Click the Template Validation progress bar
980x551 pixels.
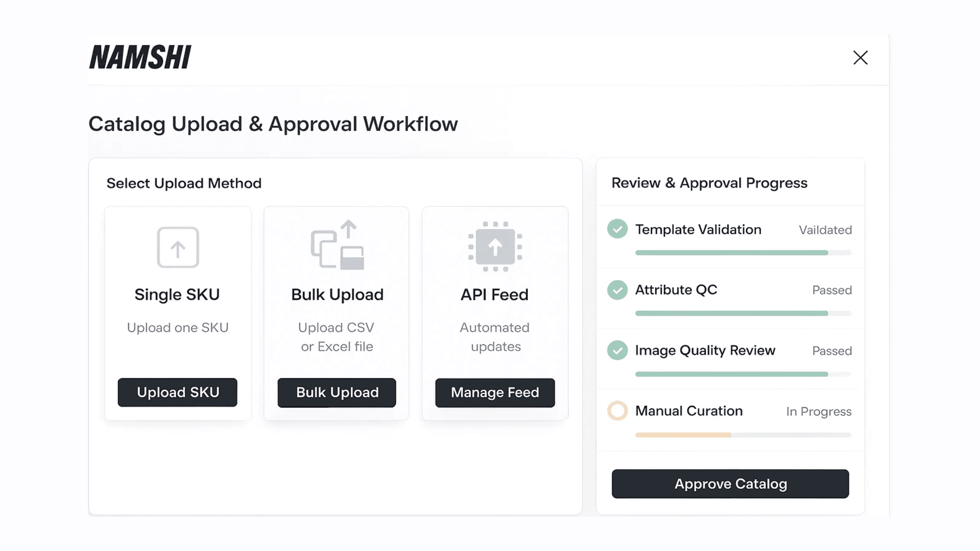pyautogui.click(x=743, y=253)
